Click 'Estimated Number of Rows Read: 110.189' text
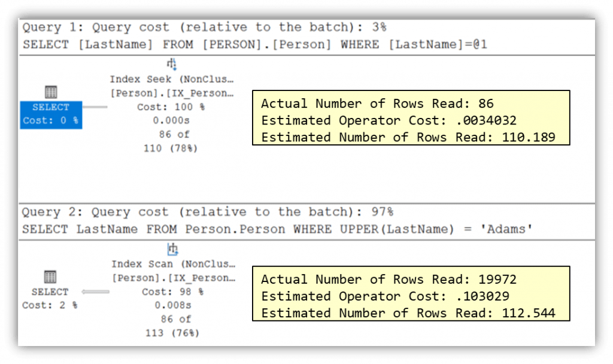The image size is (613, 364). (x=408, y=136)
